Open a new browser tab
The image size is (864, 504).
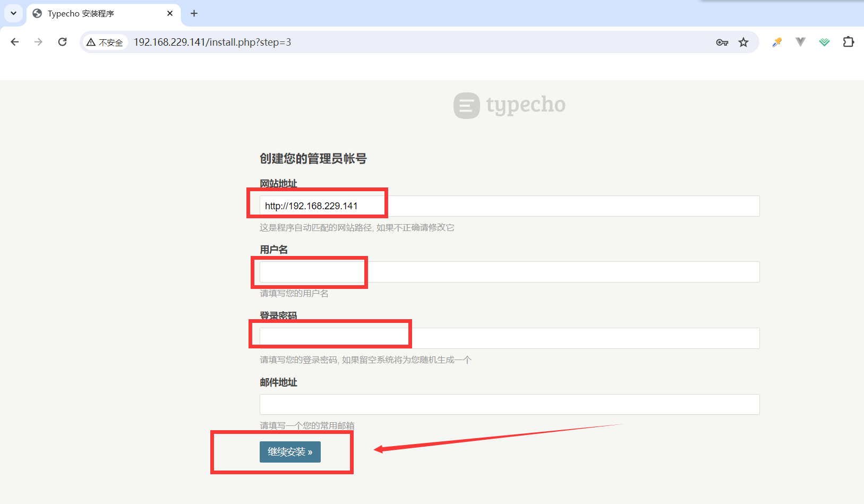click(194, 13)
